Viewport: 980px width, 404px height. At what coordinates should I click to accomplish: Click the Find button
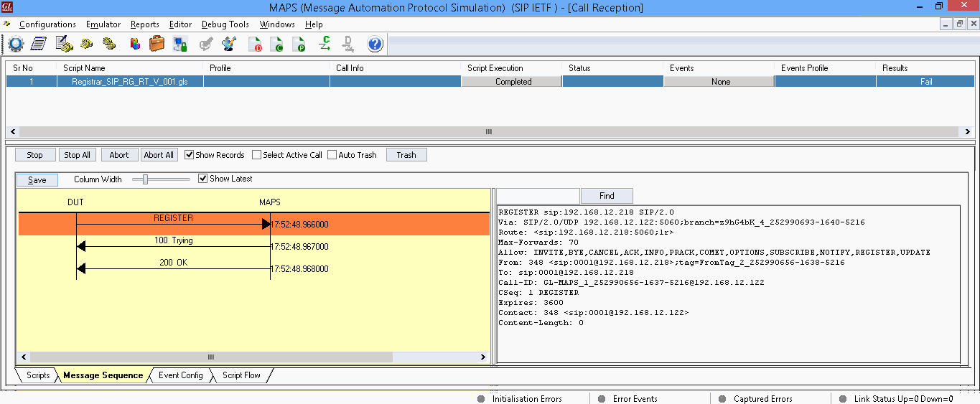607,196
